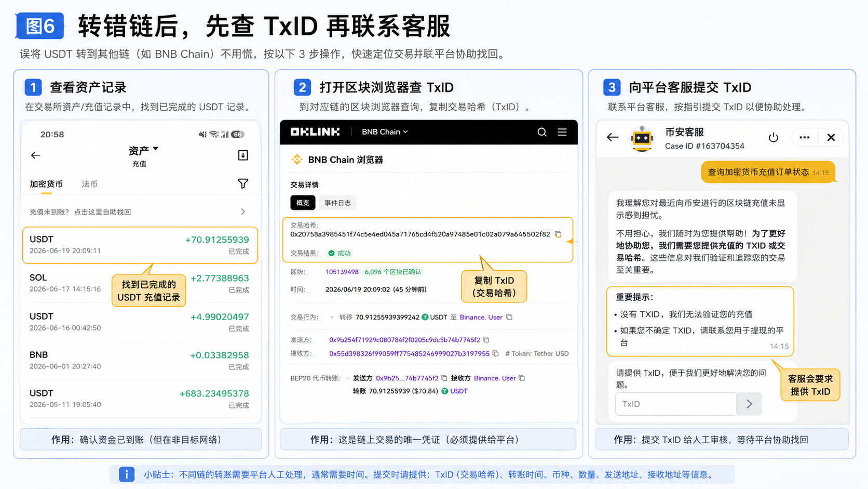Click the Case ID #163704354 text

704,146
